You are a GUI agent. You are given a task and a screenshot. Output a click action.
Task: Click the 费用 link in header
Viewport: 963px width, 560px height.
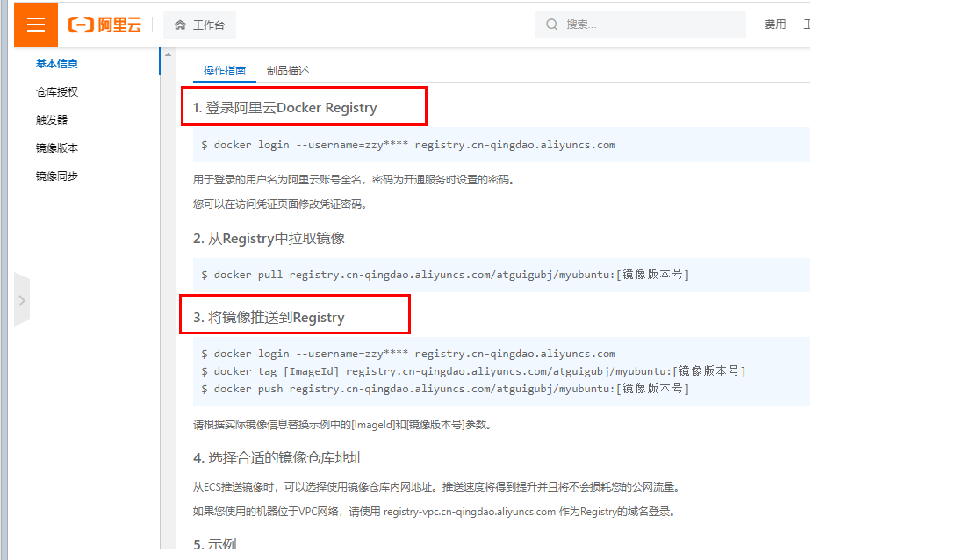pyautogui.click(x=775, y=25)
